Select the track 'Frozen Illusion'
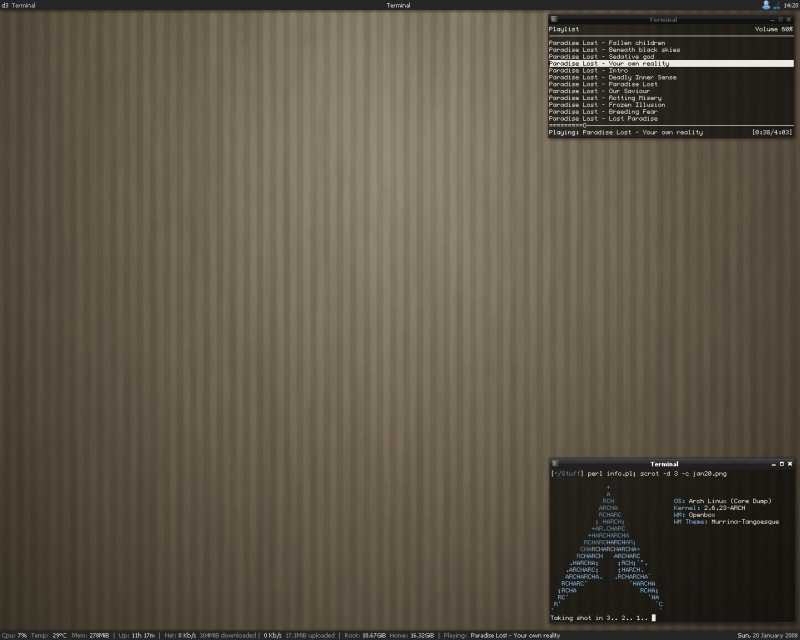This screenshot has width=800, height=640. click(x=607, y=105)
